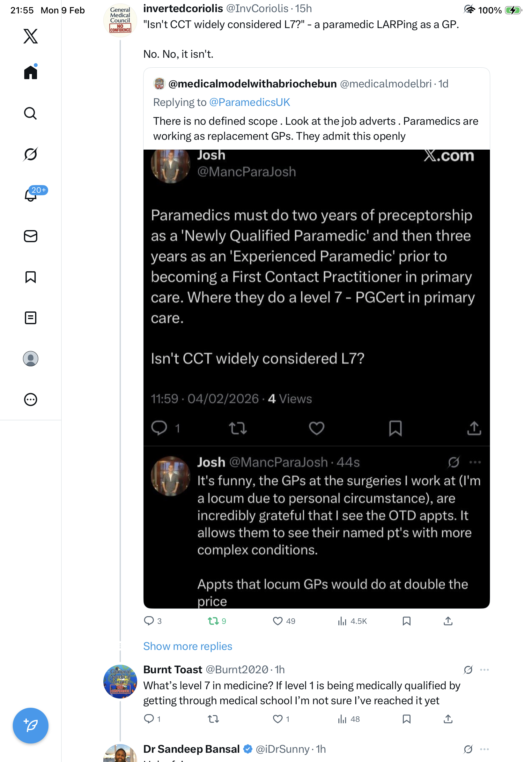532x762 pixels.
Task: Open the More options circle menu
Action: point(31,400)
